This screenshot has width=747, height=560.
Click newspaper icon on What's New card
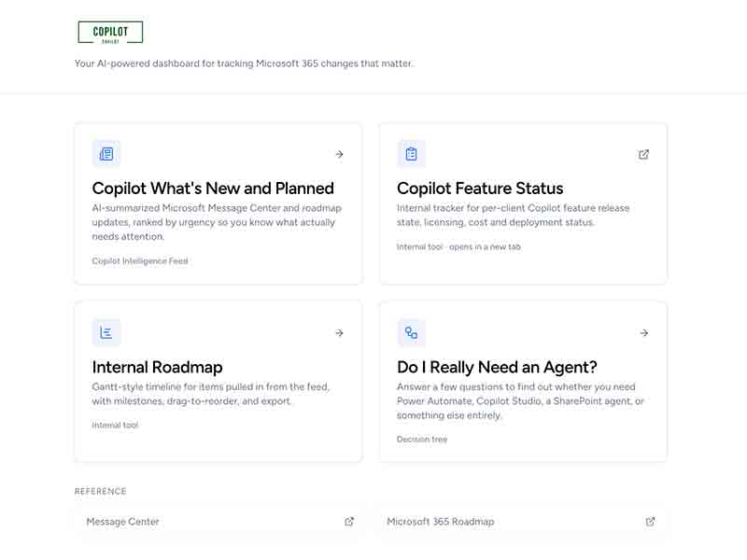pyautogui.click(x=106, y=154)
